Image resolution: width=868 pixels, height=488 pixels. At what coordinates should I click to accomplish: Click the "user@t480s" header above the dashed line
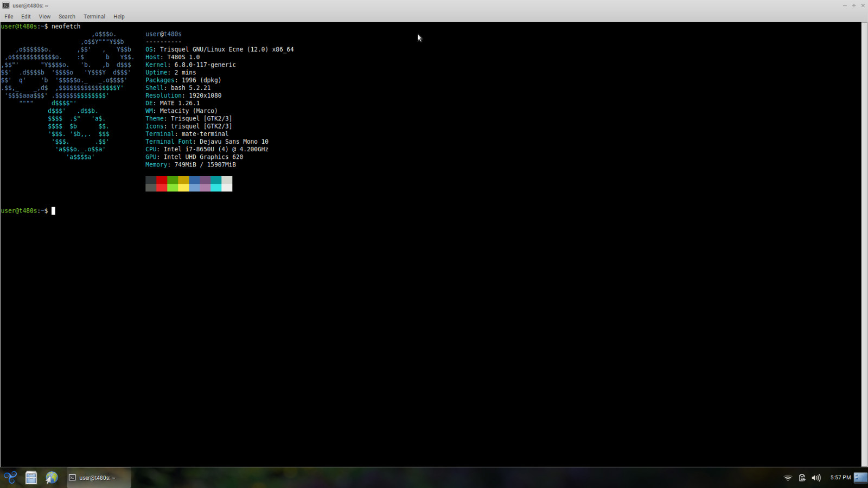[x=163, y=34]
